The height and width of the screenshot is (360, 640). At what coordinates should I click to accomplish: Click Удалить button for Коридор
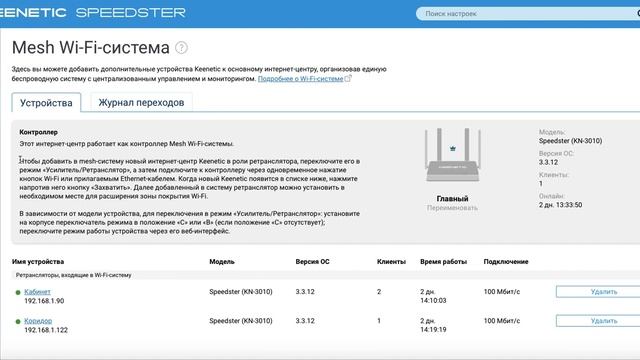click(598, 321)
